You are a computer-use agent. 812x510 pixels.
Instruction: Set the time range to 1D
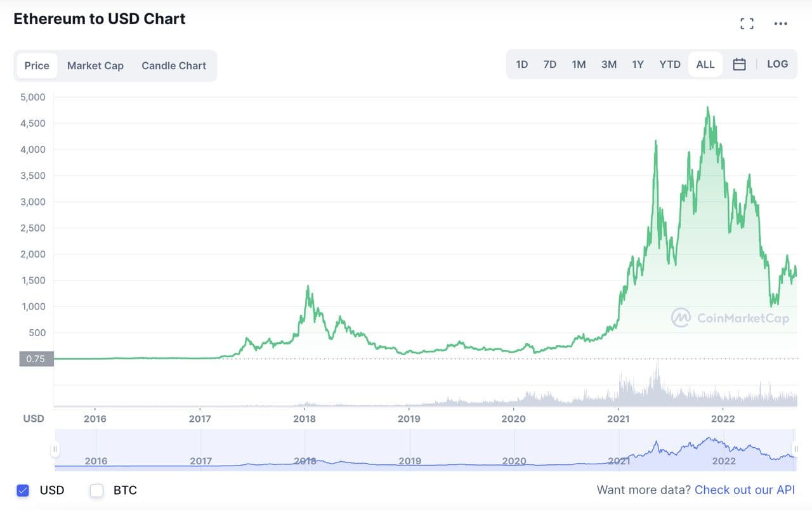(x=521, y=65)
